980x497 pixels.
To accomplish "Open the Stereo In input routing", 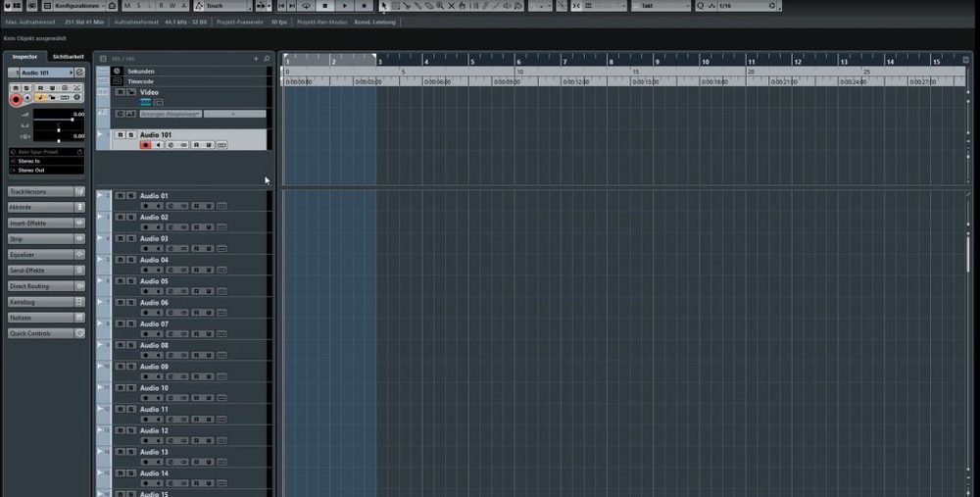I will [46, 161].
